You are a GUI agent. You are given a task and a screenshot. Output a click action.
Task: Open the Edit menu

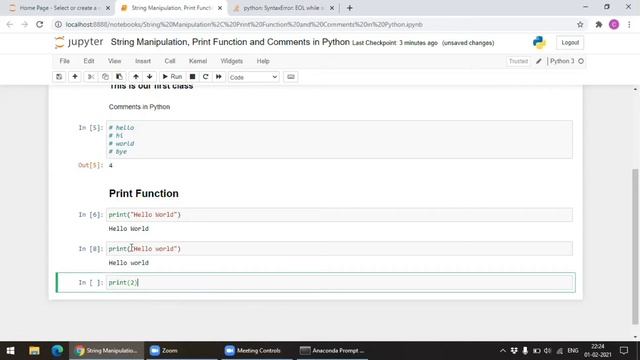pos(89,61)
